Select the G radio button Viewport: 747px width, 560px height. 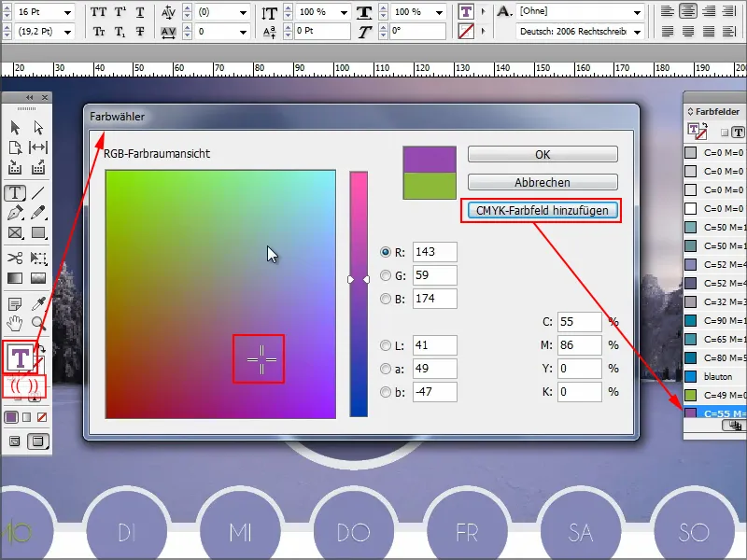(x=386, y=275)
